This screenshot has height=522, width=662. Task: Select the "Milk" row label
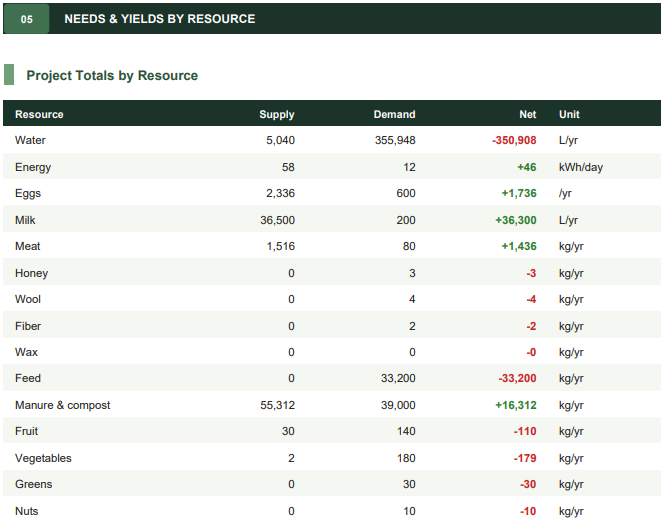click(25, 220)
